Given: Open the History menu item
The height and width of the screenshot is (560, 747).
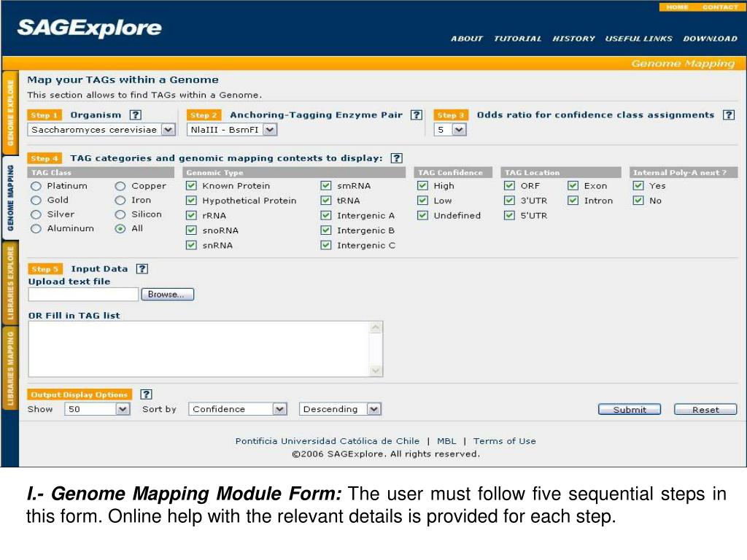Looking at the screenshot, I should click(x=573, y=39).
